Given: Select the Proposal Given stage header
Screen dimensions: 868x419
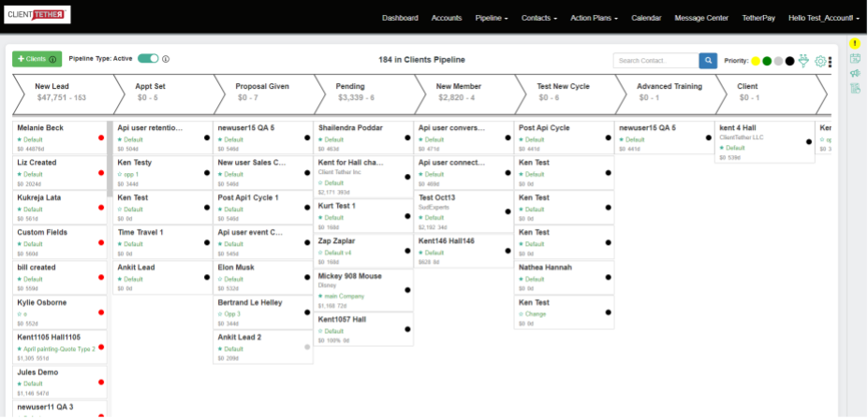Looking at the screenshot, I should (x=263, y=94).
